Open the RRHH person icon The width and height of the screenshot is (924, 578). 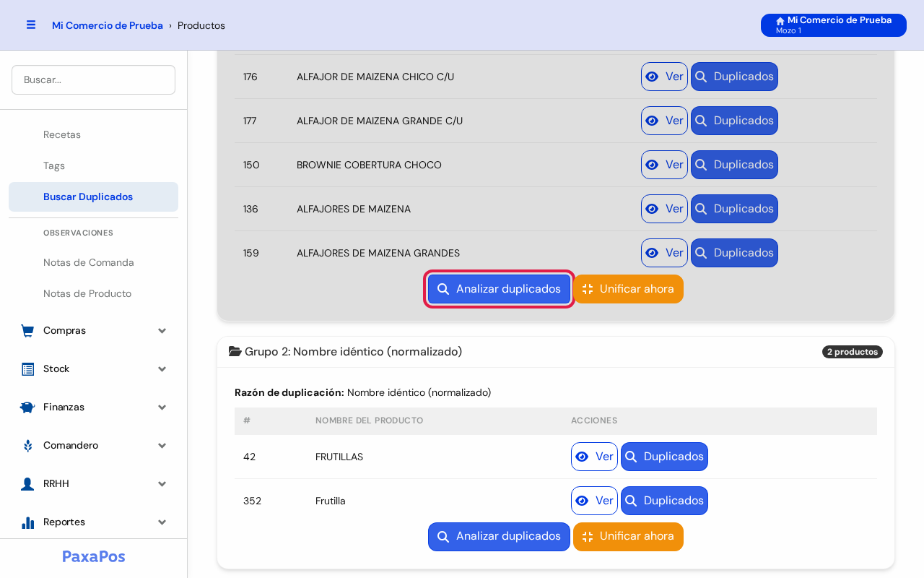point(27,484)
